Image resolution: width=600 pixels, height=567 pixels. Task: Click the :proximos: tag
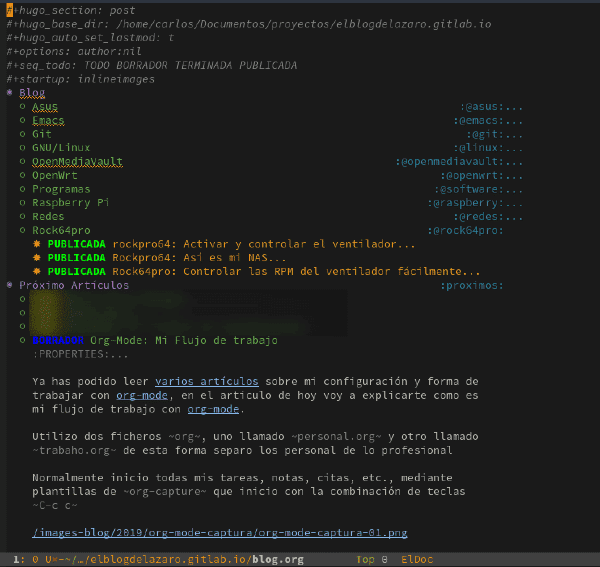click(x=472, y=285)
